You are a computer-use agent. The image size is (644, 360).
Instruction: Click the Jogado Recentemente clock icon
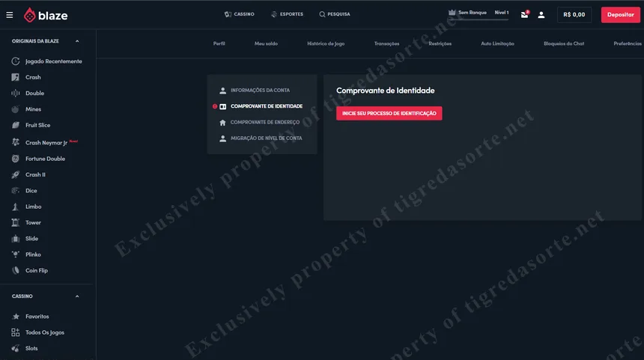click(x=16, y=61)
